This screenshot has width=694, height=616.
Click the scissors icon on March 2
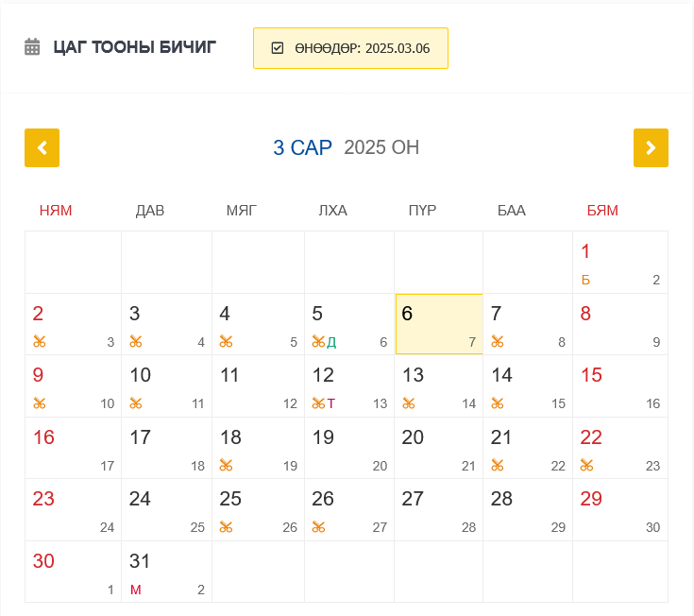pyautogui.click(x=39, y=342)
